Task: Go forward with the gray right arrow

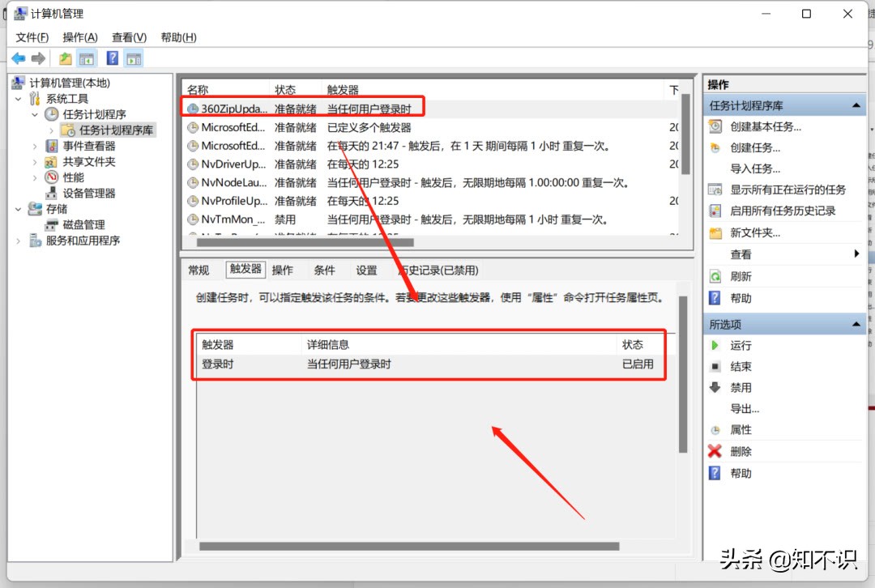Action: tap(39, 58)
